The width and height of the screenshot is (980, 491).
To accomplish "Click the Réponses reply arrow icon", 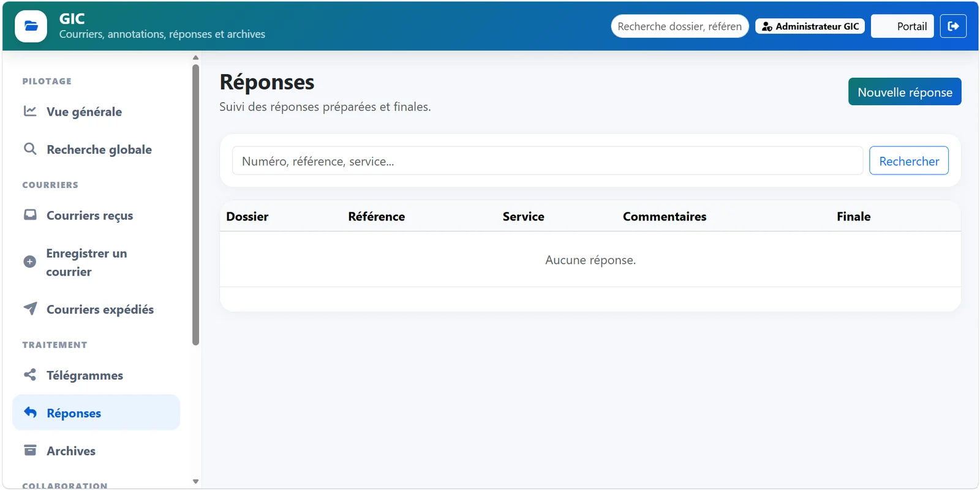I will point(30,413).
